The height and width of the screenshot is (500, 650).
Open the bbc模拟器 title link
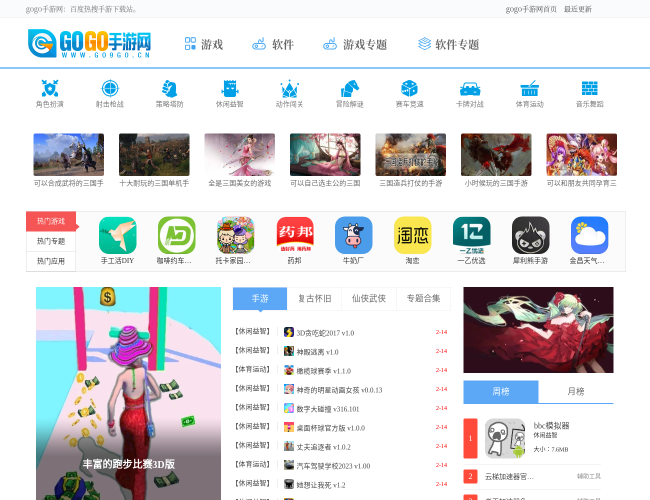click(x=551, y=426)
